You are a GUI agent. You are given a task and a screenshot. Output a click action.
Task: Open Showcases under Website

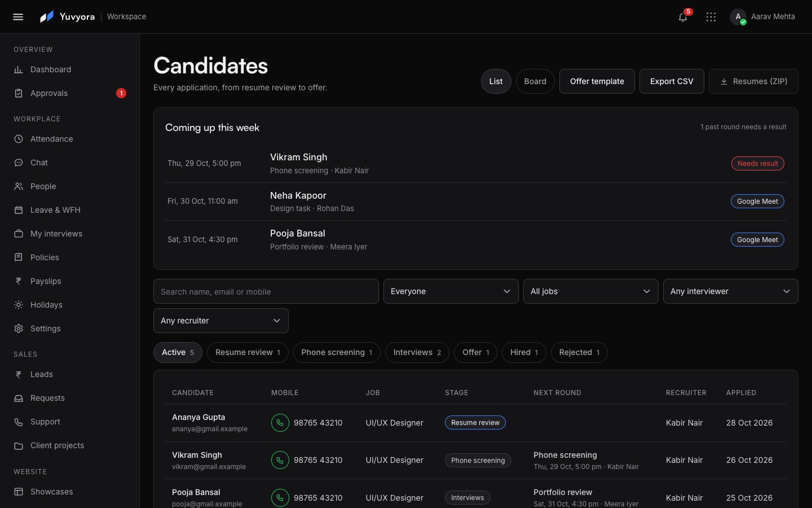click(70, 492)
